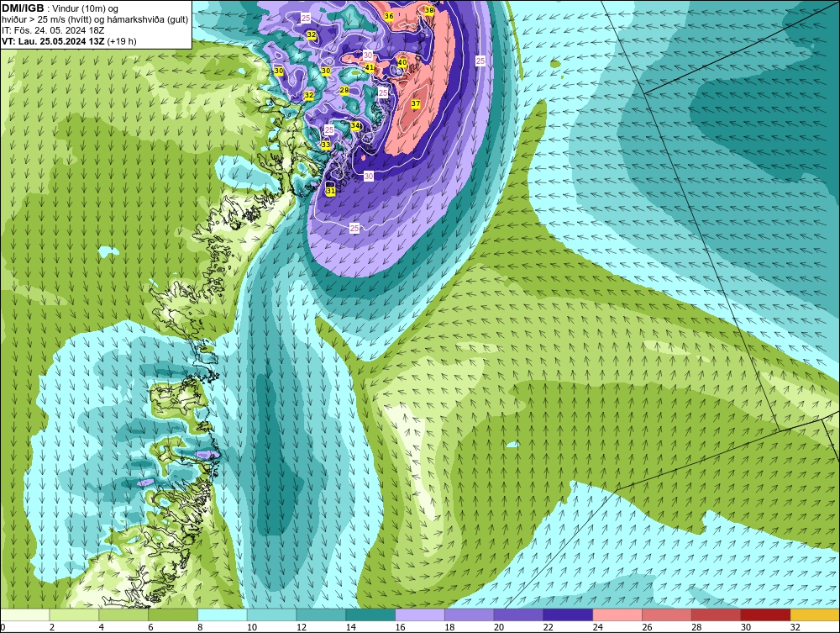Viewport: 840px width, 633px height.
Task: Pick the 6–8 m/s green legend swatch
Action: (x=173, y=615)
